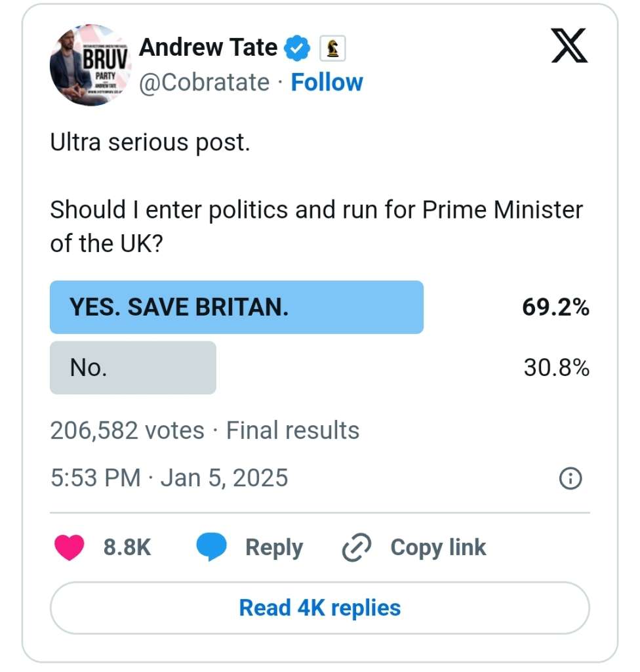Click the 8.8K likes count

coord(127,547)
